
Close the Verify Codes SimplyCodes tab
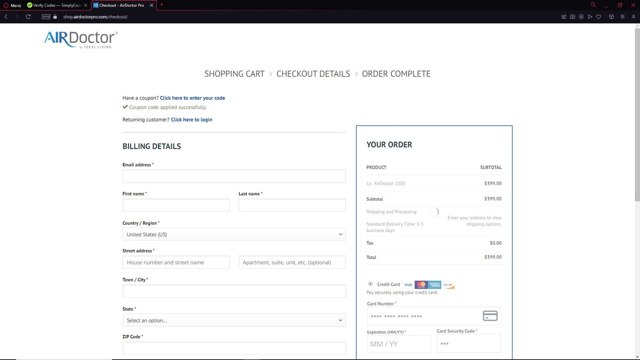[x=85, y=5]
